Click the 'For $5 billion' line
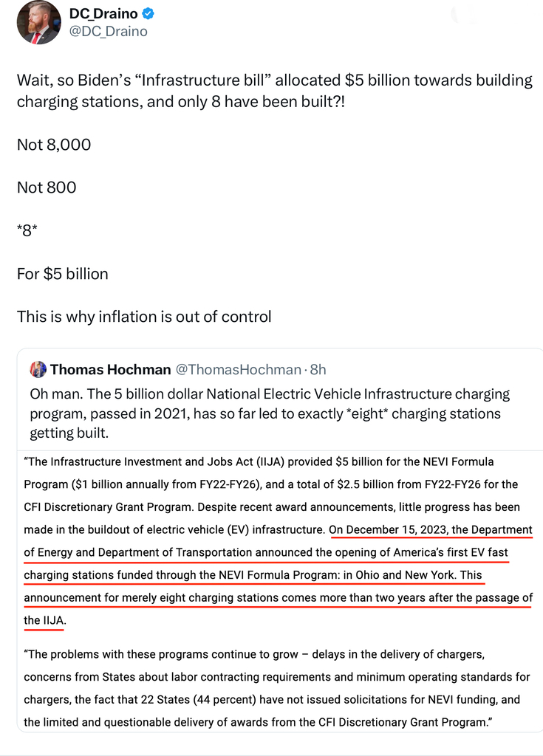The height and width of the screenshot is (756, 543). click(x=63, y=274)
